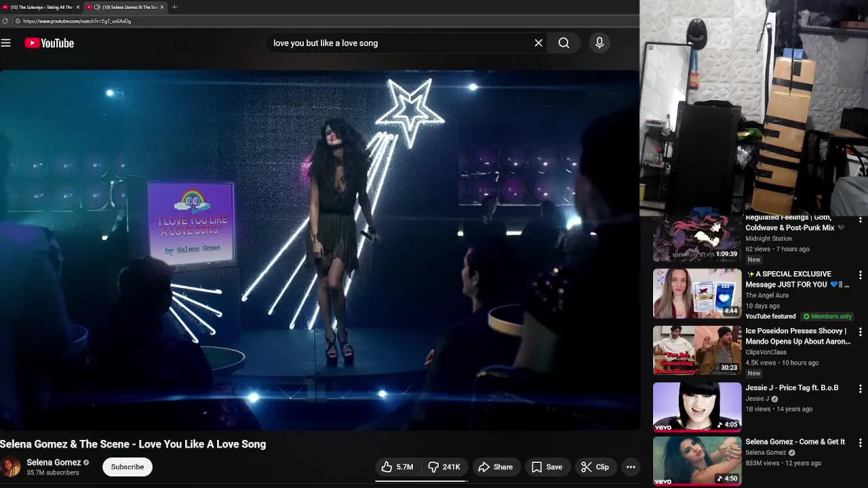Share the Selena Gomez video
The width and height of the screenshot is (868, 488).
click(496, 467)
